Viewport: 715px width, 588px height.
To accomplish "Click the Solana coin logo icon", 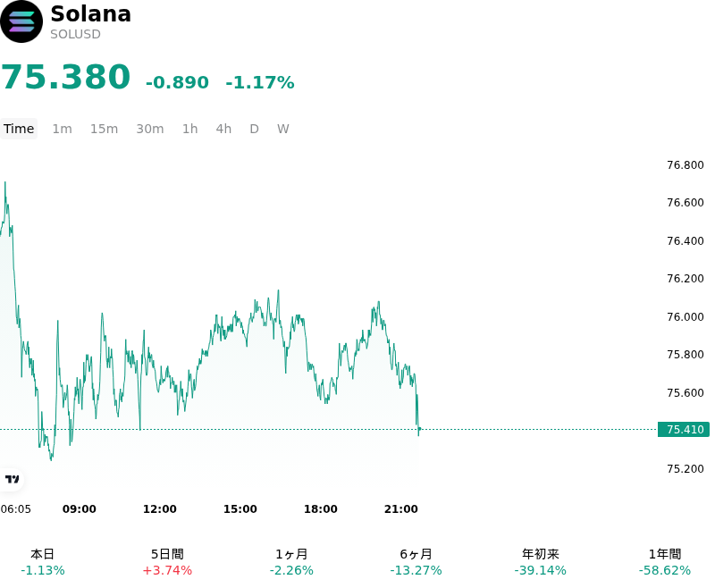I will click(x=21, y=21).
